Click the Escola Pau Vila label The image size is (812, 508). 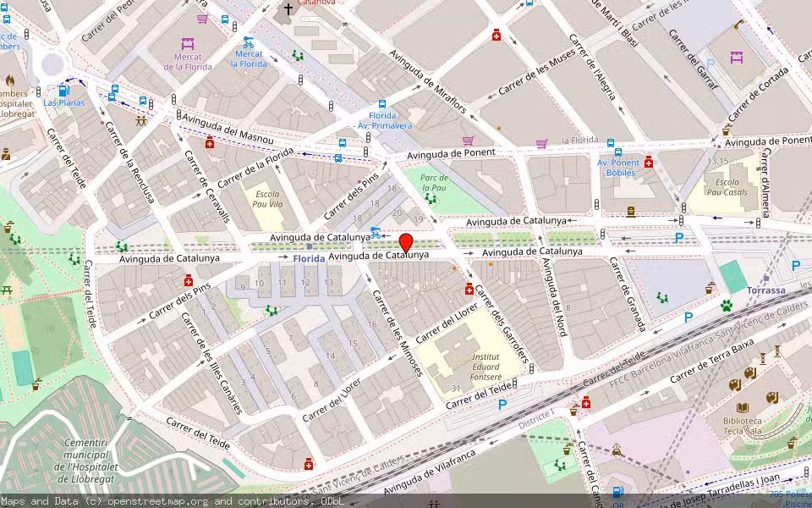(268, 199)
